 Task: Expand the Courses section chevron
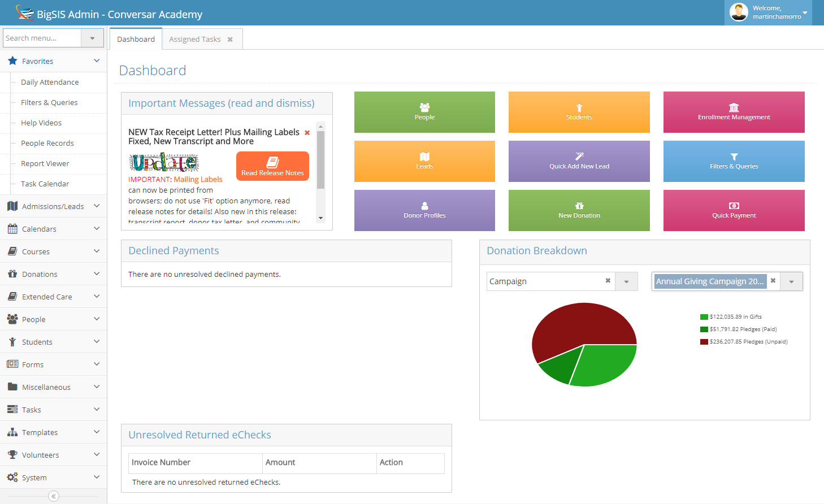(x=97, y=251)
